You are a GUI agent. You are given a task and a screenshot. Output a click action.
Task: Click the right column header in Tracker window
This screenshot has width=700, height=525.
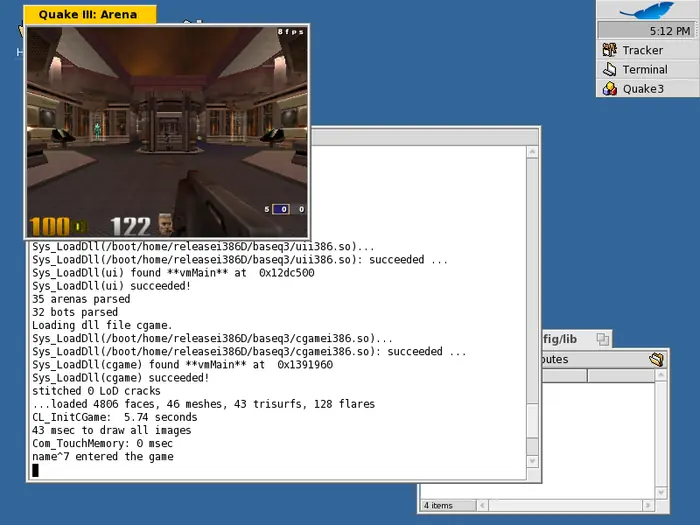621,375
